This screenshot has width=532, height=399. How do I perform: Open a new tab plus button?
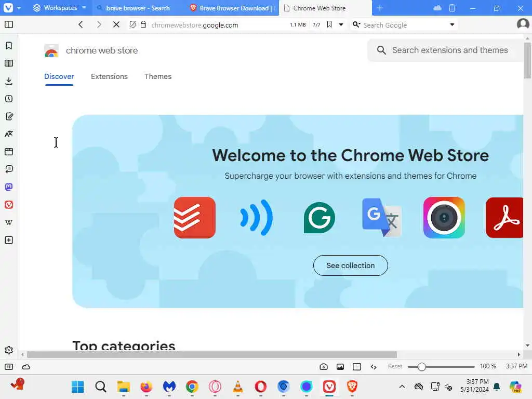coord(380,8)
